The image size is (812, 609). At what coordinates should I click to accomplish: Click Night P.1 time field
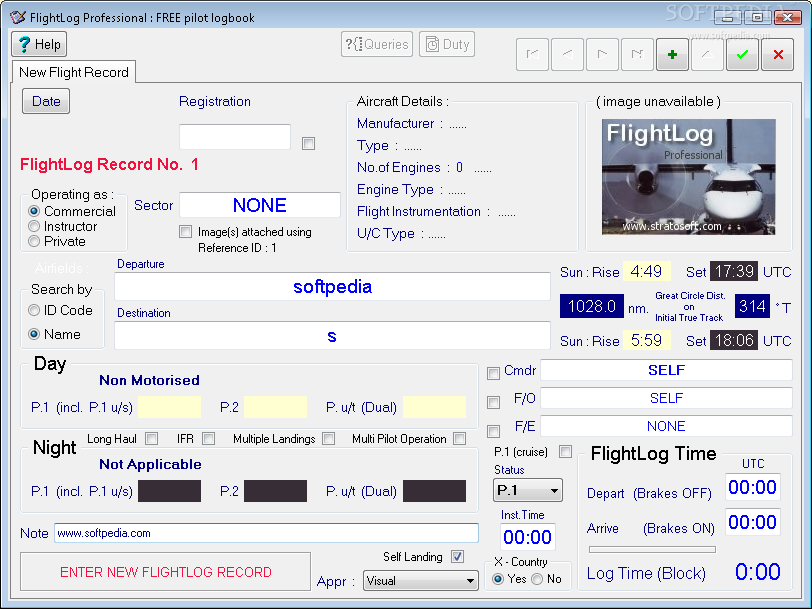click(169, 491)
